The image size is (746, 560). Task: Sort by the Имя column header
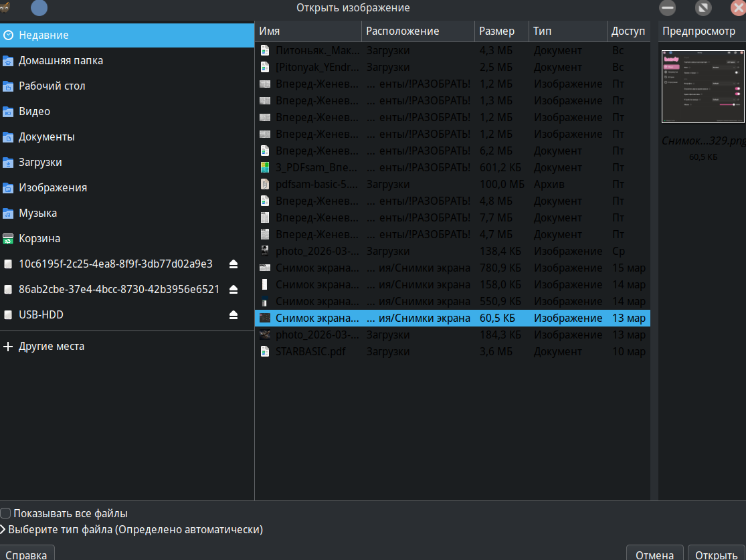point(308,31)
